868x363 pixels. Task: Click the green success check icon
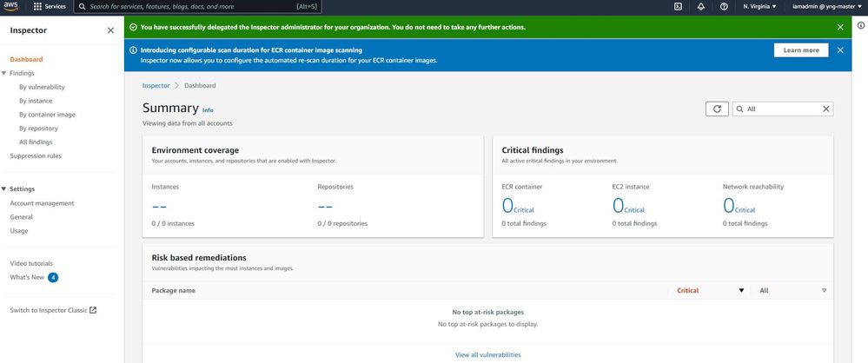134,27
